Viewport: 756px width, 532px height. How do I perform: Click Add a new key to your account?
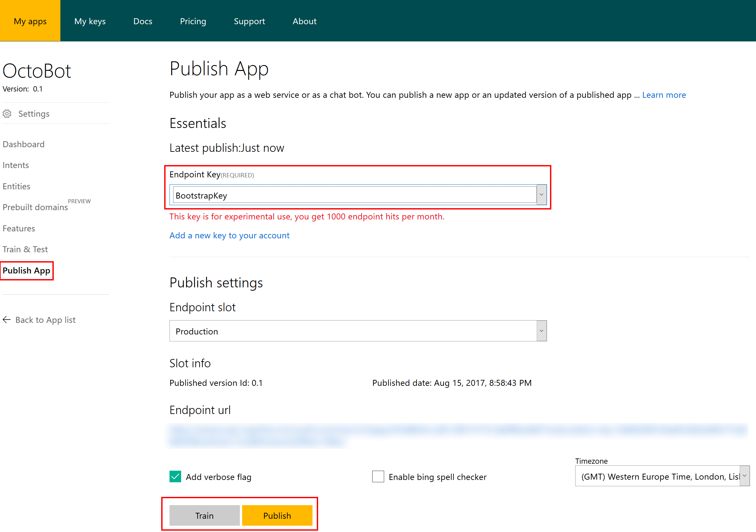point(229,235)
